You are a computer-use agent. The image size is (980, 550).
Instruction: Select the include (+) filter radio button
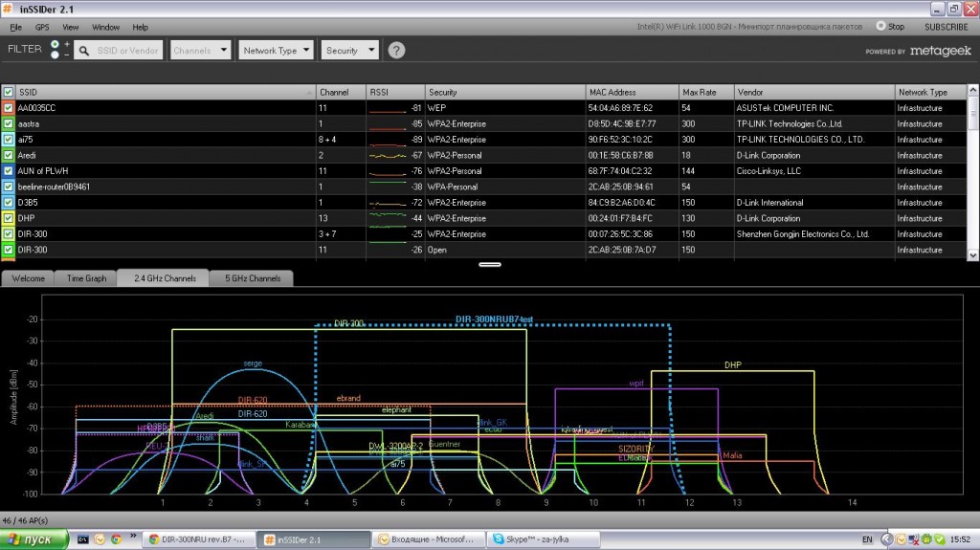55,44
